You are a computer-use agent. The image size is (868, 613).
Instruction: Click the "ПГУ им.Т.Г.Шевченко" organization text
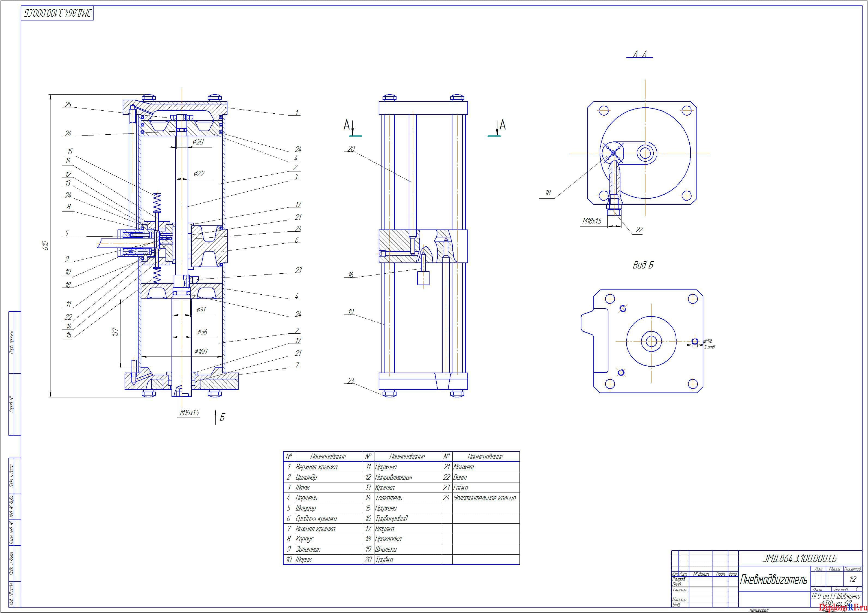(x=836, y=596)
